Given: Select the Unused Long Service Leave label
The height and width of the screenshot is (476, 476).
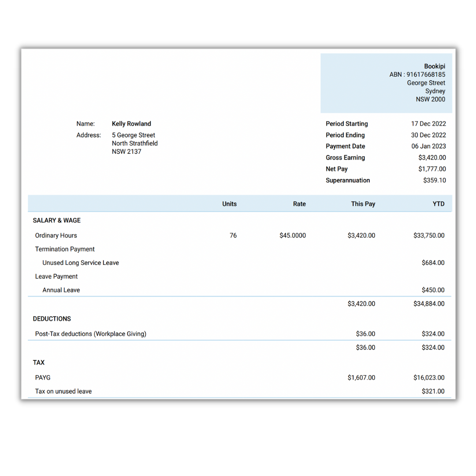Looking at the screenshot, I should (x=81, y=263).
